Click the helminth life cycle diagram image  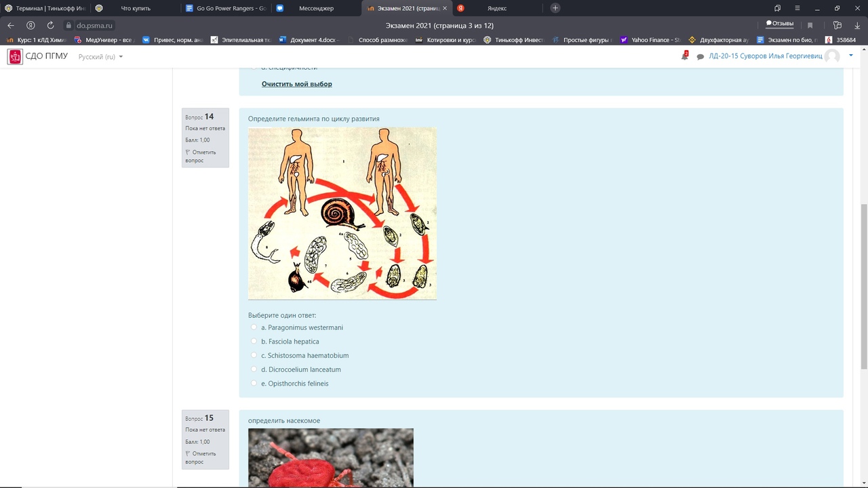click(342, 213)
